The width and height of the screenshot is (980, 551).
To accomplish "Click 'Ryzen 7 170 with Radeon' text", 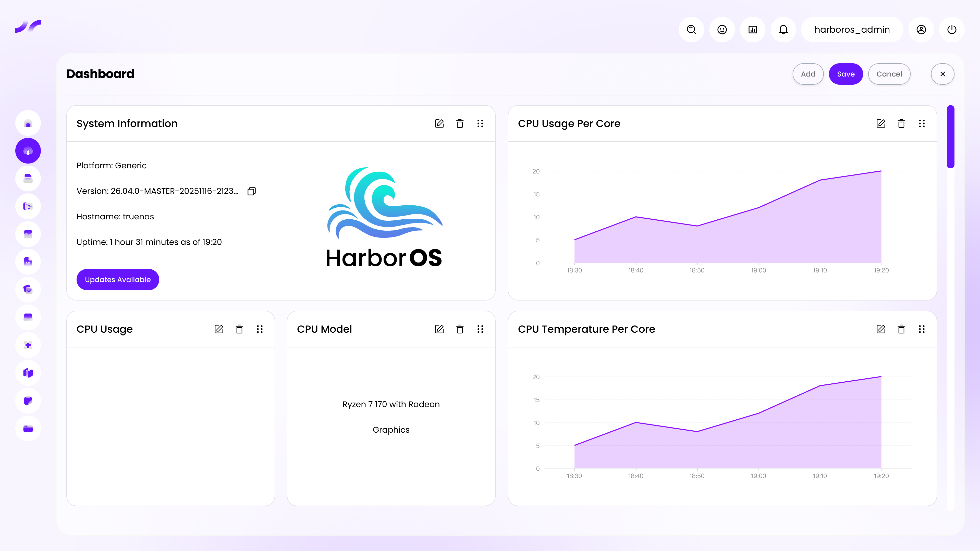I will click(x=391, y=404).
